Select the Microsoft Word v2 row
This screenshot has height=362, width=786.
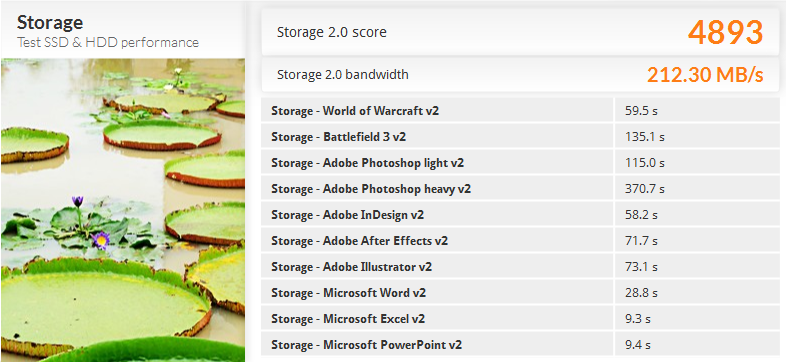[x=520, y=293]
